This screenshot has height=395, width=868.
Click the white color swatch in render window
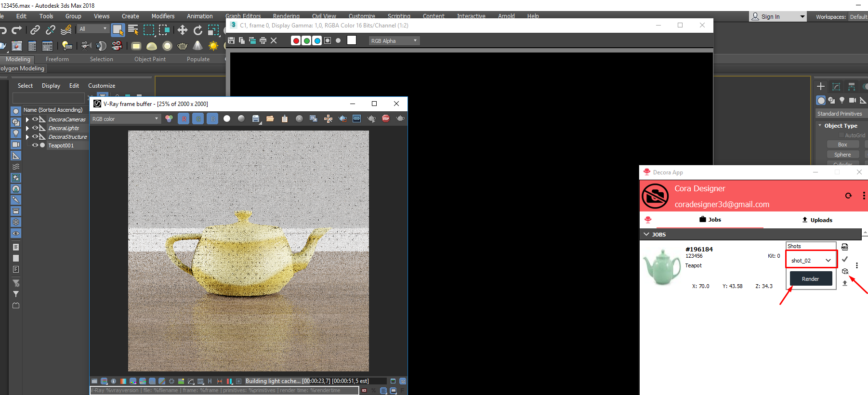(x=352, y=40)
